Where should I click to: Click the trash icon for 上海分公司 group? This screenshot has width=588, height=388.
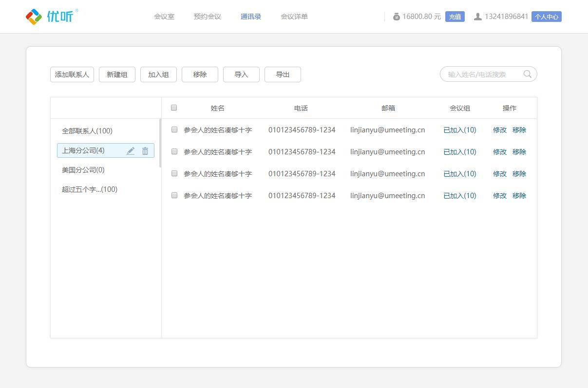pyautogui.click(x=145, y=151)
